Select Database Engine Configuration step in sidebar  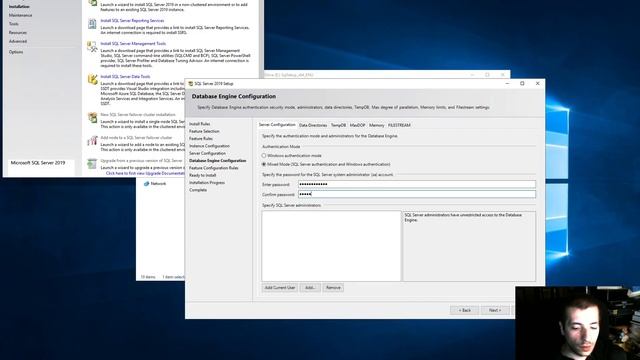pyautogui.click(x=218, y=160)
